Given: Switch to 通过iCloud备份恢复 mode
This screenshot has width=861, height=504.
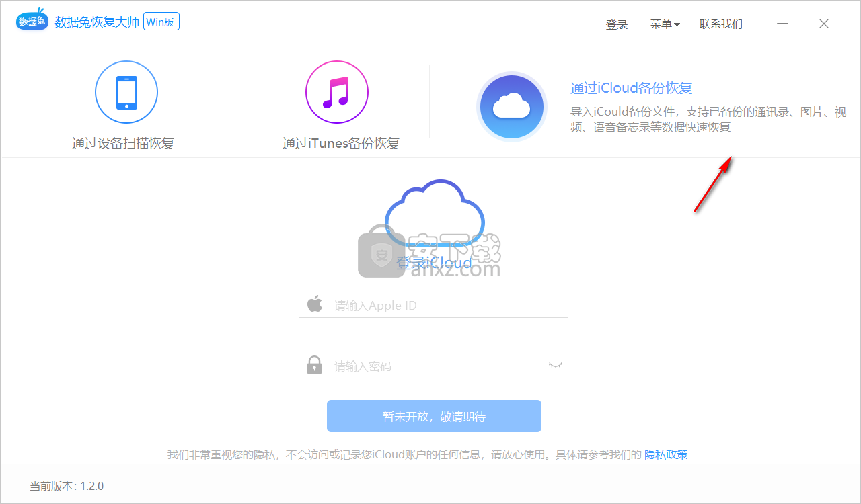Looking at the screenshot, I should (x=630, y=87).
